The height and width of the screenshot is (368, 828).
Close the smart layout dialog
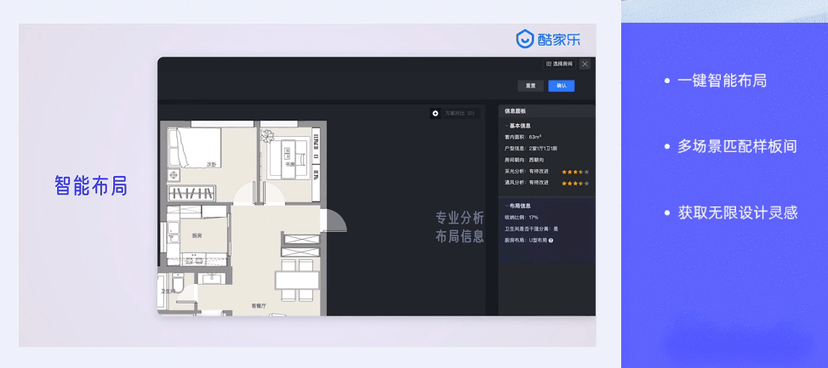point(585,64)
